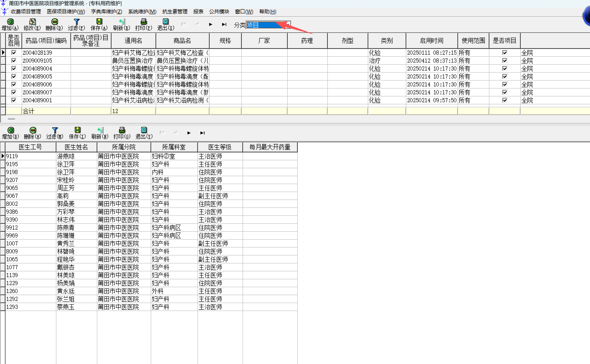Click the lower 打印(G) print icon
Screen dimensions: 590x364
point(122,130)
